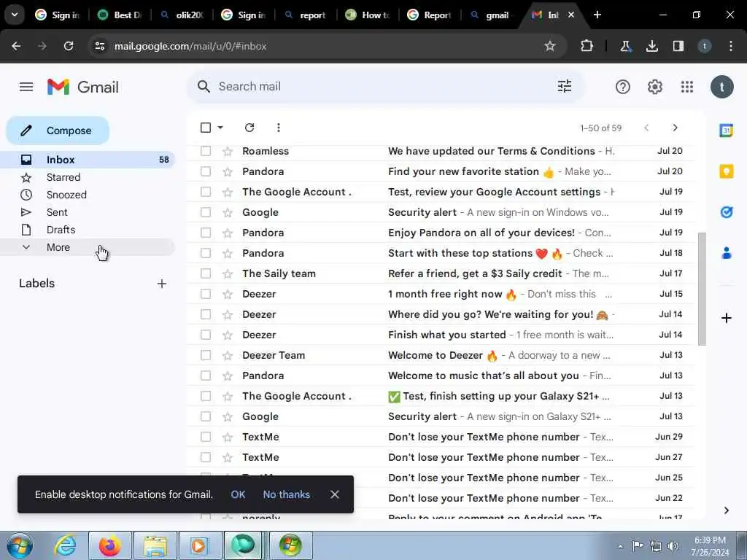Open Gmail Settings gear icon
Image resolution: width=747 pixels, height=560 pixels.
coord(654,87)
